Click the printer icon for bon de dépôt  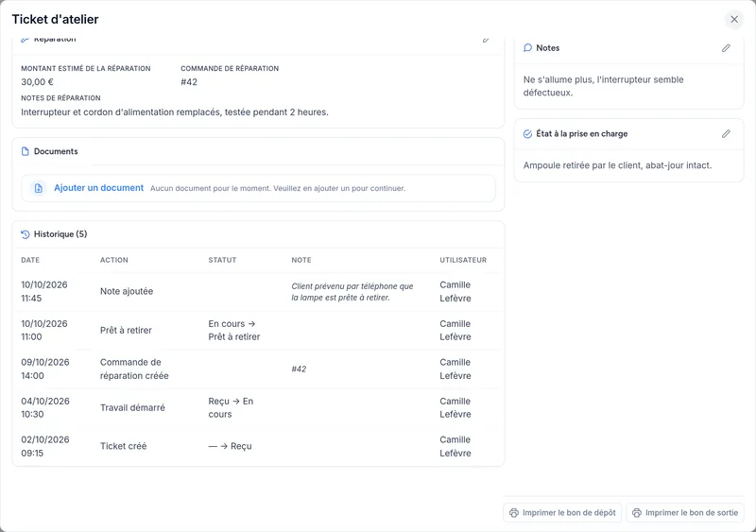coord(514,513)
